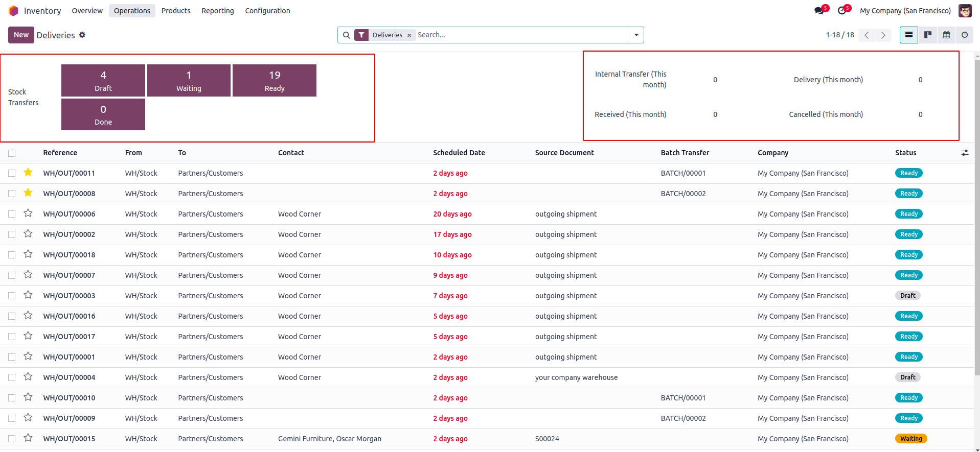Switch to Activity view icon
The image size is (980, 452).
[965, 35]
